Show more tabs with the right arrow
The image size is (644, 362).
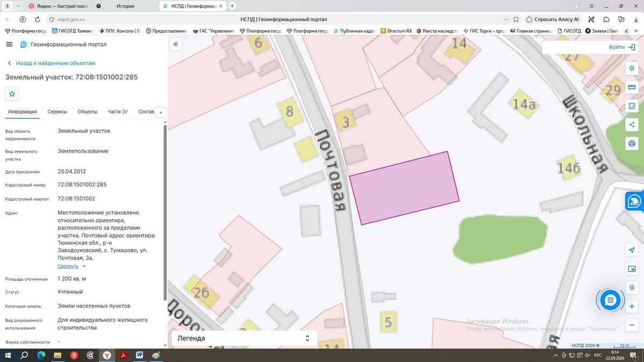[x=161, y=112]
